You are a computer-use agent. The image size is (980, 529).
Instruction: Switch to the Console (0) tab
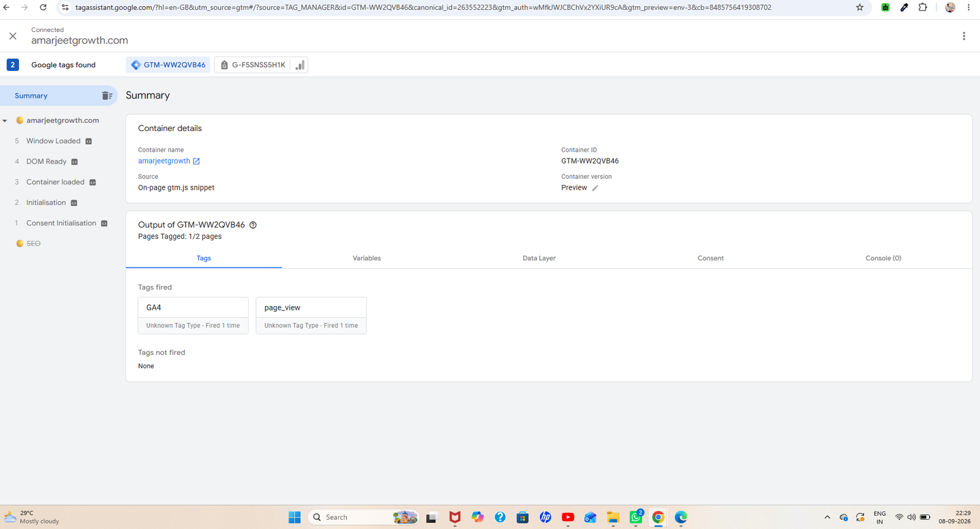pos(883,258)
